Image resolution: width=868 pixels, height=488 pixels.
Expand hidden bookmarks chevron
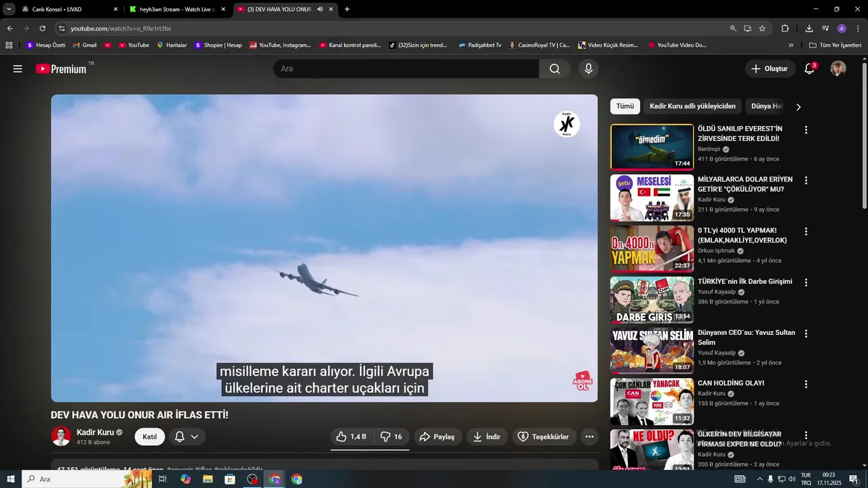[x=791, y=45]
